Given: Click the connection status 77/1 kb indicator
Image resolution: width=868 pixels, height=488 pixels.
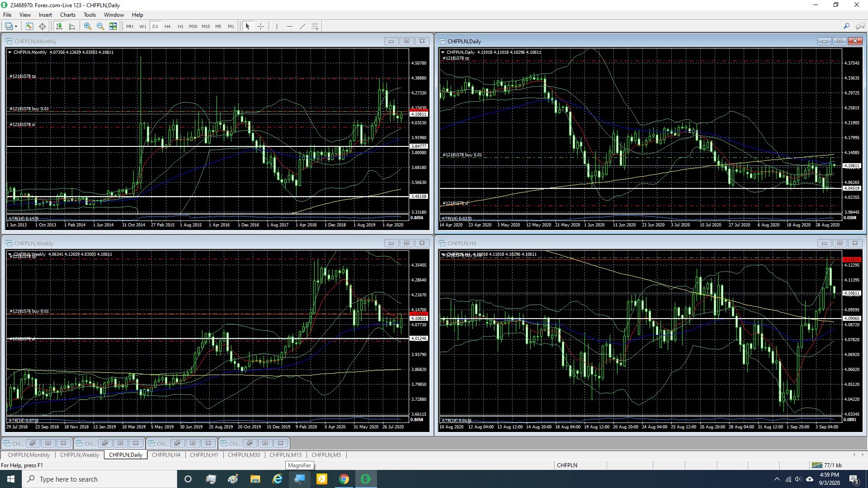Looking at the screenshot, I should pos(827,465).
